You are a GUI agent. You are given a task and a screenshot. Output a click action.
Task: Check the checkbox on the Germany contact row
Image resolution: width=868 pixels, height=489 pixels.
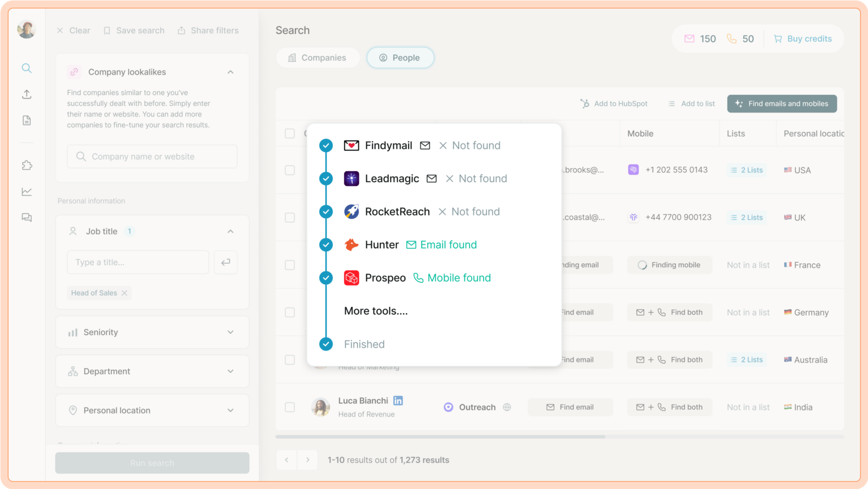(x=290, y=312)
